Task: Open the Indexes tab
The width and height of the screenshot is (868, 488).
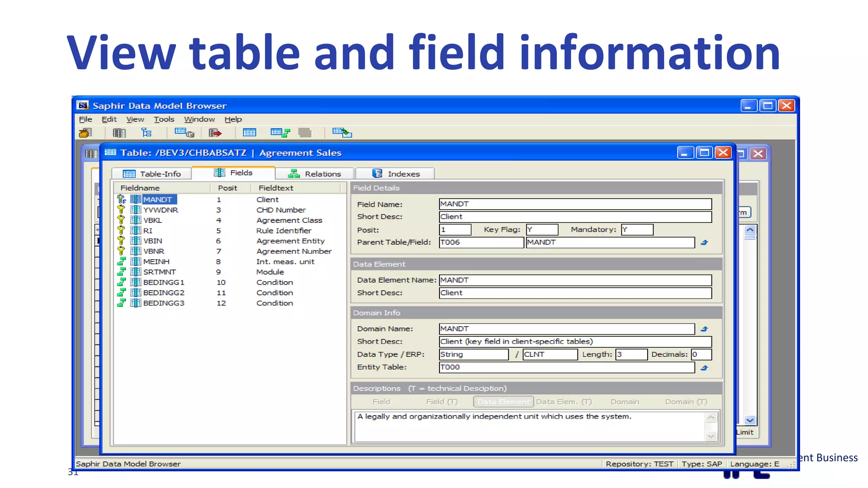Action: (395, 174)
